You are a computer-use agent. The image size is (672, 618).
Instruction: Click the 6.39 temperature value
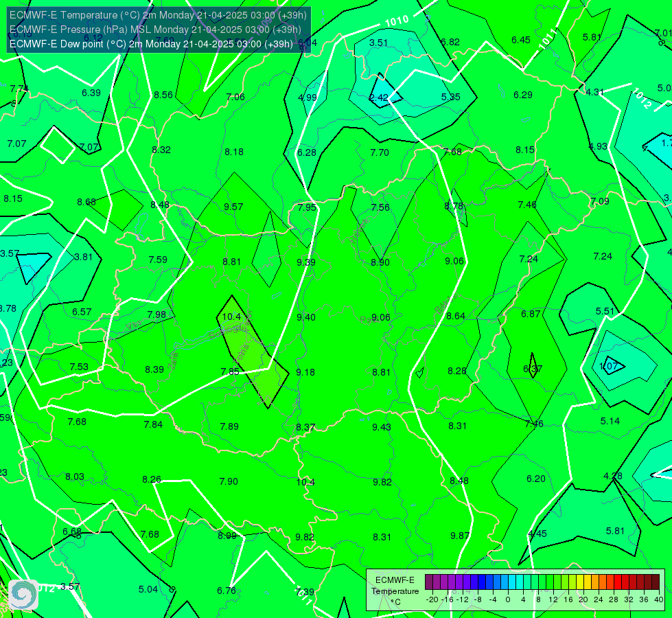click(x=91, y=93)
